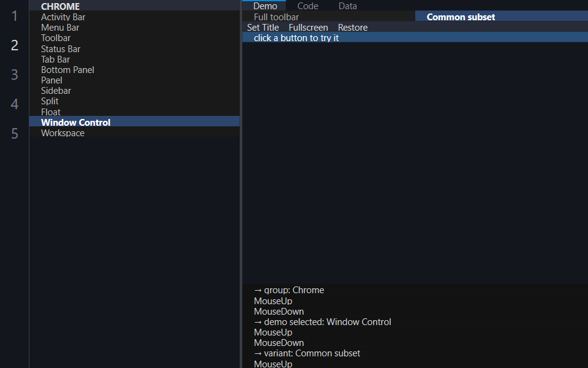Select activity bar item number 4

tap(14, 104)
